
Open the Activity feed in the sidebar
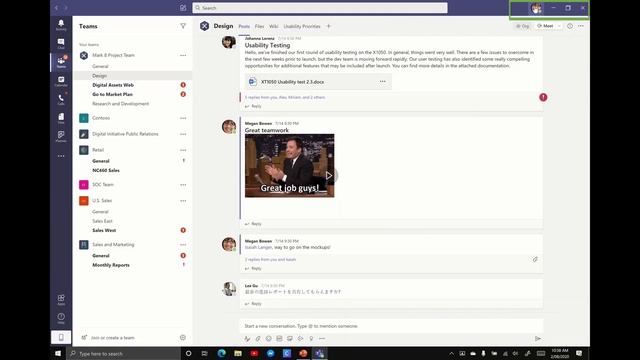tap(61, 25)
